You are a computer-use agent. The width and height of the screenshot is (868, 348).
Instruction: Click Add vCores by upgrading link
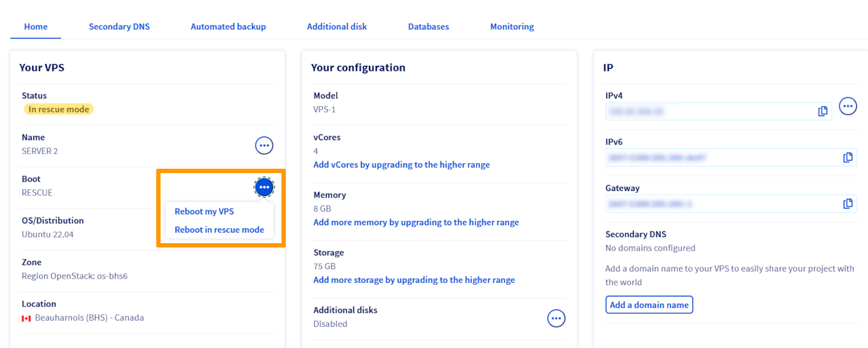tap(402, 165)
